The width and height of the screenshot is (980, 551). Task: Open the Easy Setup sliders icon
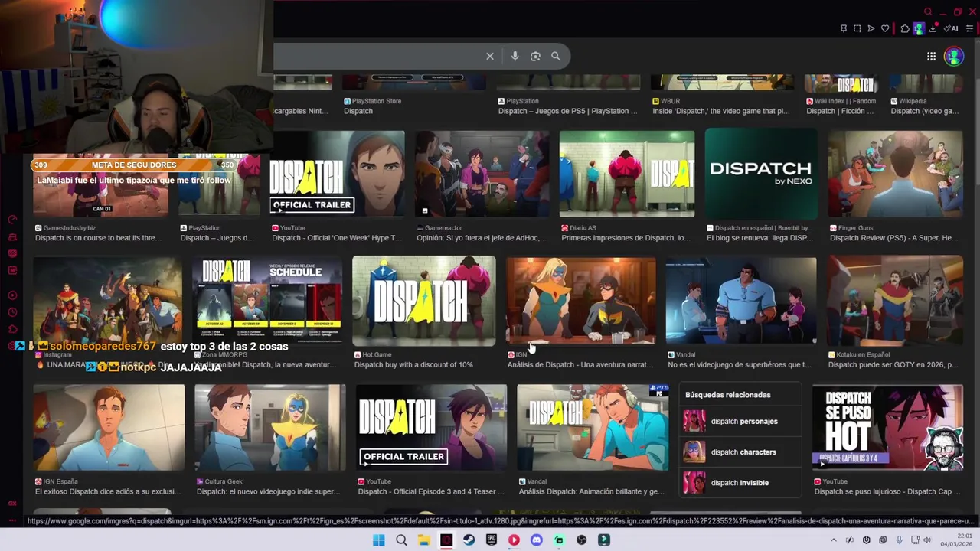[x=969, y=28]
